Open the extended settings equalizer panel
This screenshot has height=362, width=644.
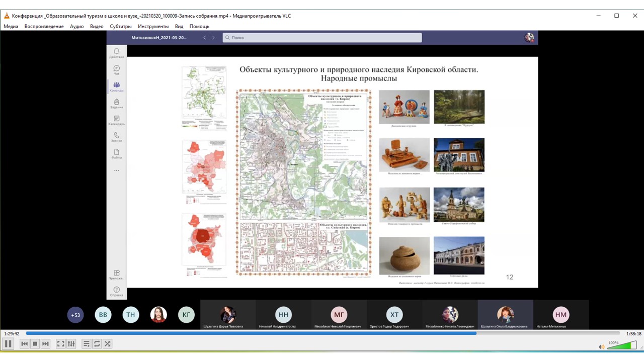(71, 344)
